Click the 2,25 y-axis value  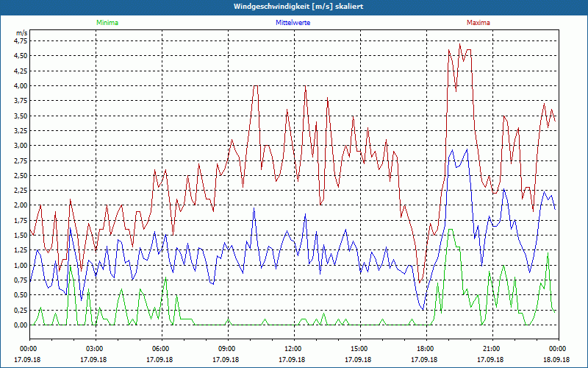click(x=21, y=191)
